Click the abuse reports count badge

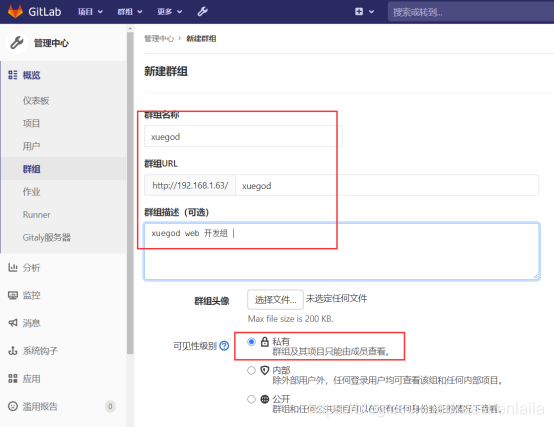point(110,406)
